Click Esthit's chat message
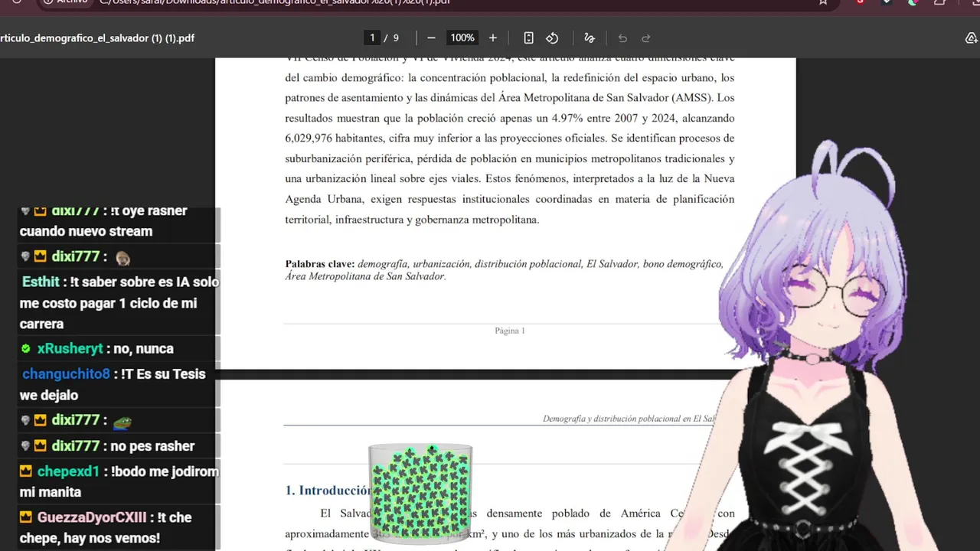This screenshot has width=980, height=551. tap(120, 302)
